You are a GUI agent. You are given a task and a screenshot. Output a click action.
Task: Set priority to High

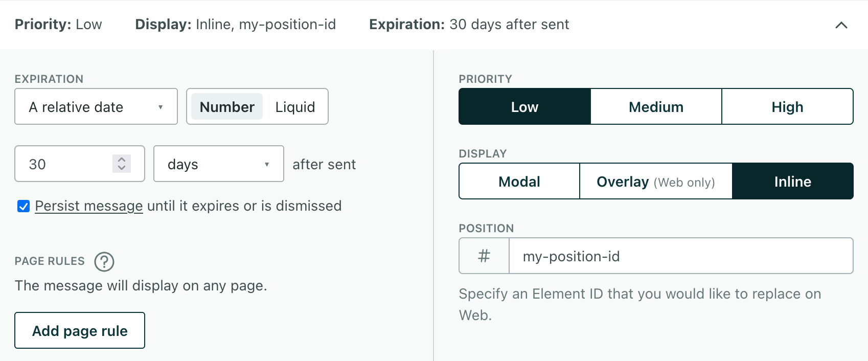point(787,107)
